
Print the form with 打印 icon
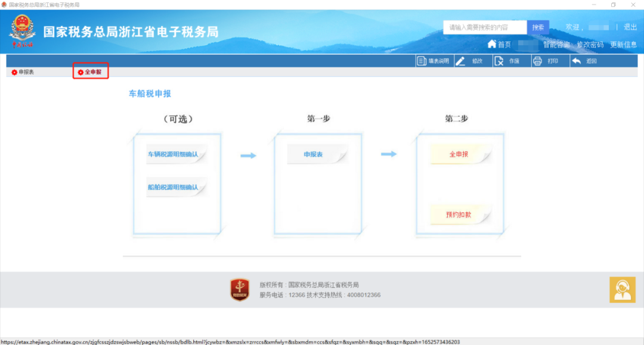pos(537,61)
